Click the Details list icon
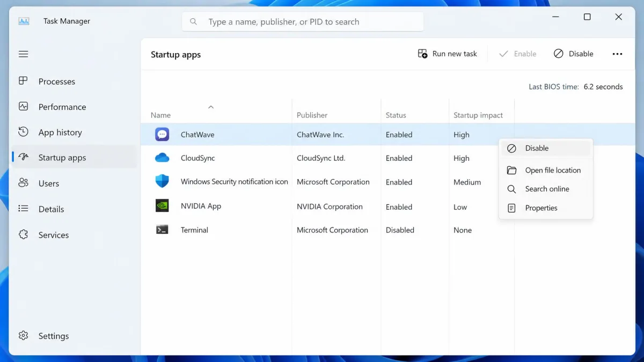The height and width of the screenshot is (362, 644). (x=23, y=209)
